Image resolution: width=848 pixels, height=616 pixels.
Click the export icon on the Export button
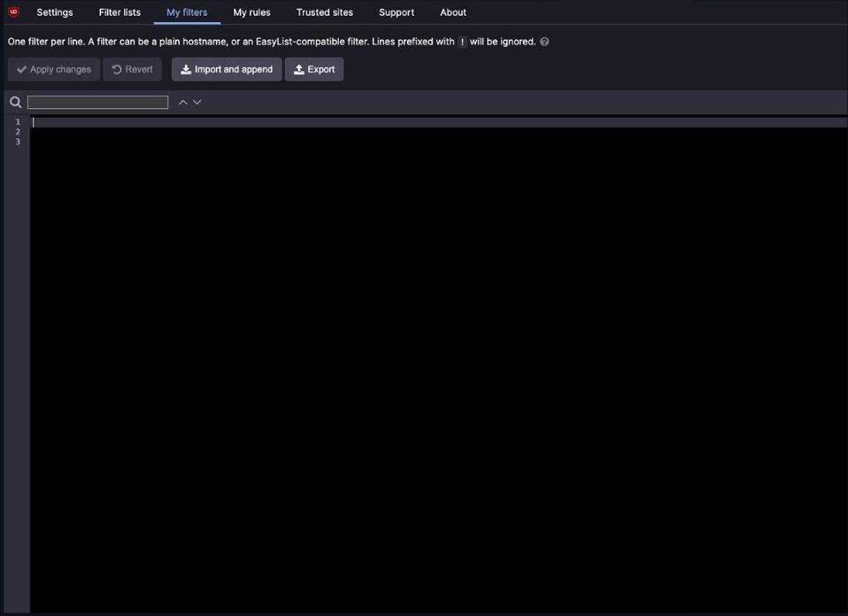(x=298, y=68)
